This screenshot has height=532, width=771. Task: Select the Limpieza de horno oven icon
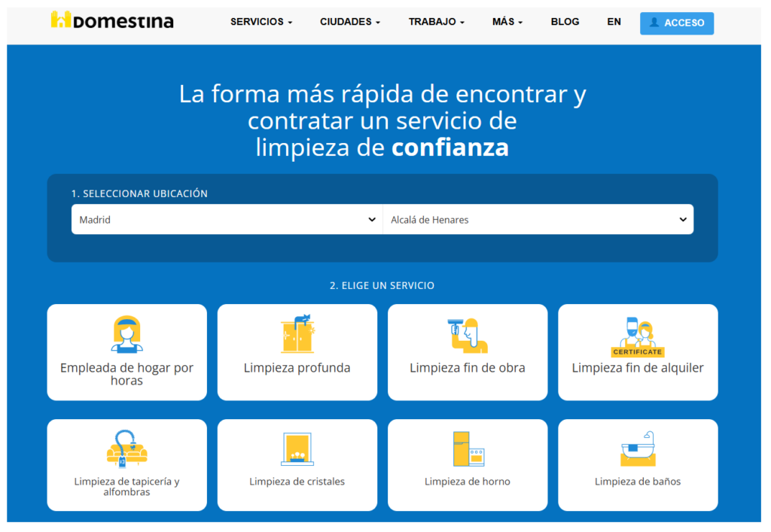point(467,449)
